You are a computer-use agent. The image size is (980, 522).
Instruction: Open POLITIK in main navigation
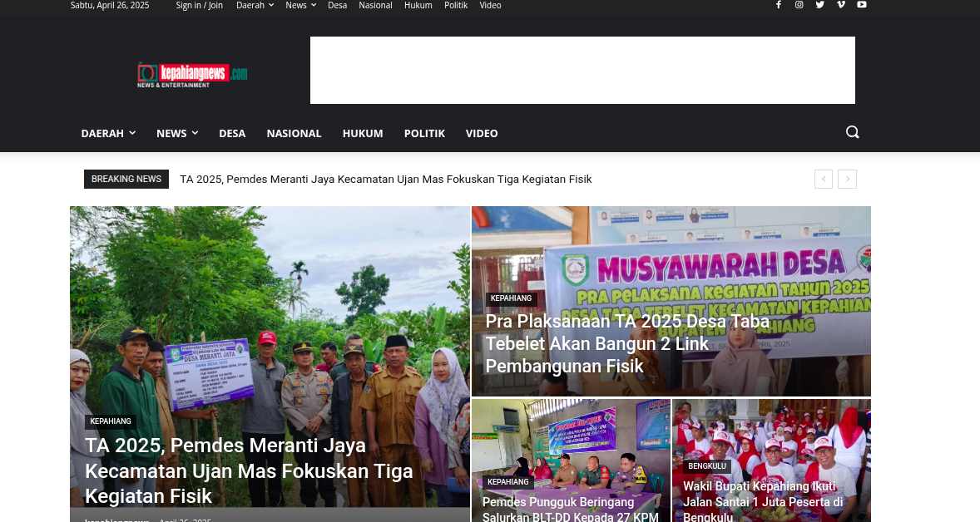(x=424, y=133)
